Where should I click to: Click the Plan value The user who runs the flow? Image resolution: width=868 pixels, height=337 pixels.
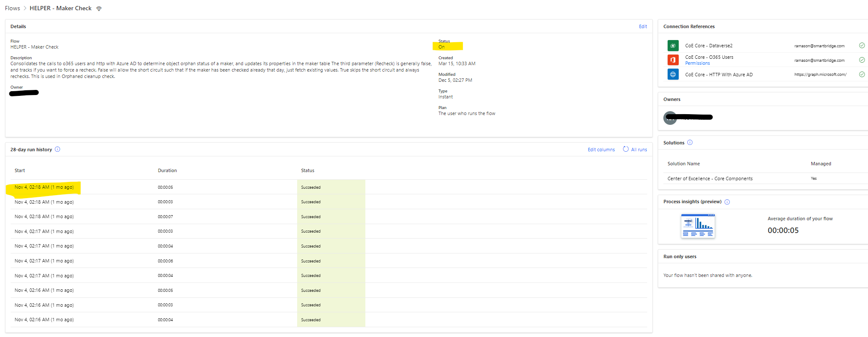click(467, 113)
